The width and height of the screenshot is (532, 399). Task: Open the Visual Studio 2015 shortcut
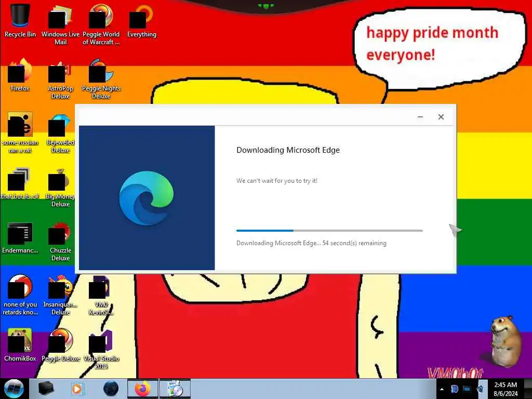point(101,349)
